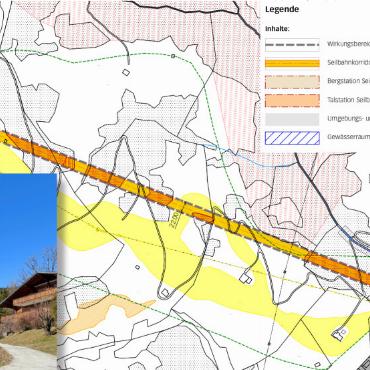370x370 pixels.
Task: Click the 'Bergstation Sei' legend entry text
Action: point(348,81)
